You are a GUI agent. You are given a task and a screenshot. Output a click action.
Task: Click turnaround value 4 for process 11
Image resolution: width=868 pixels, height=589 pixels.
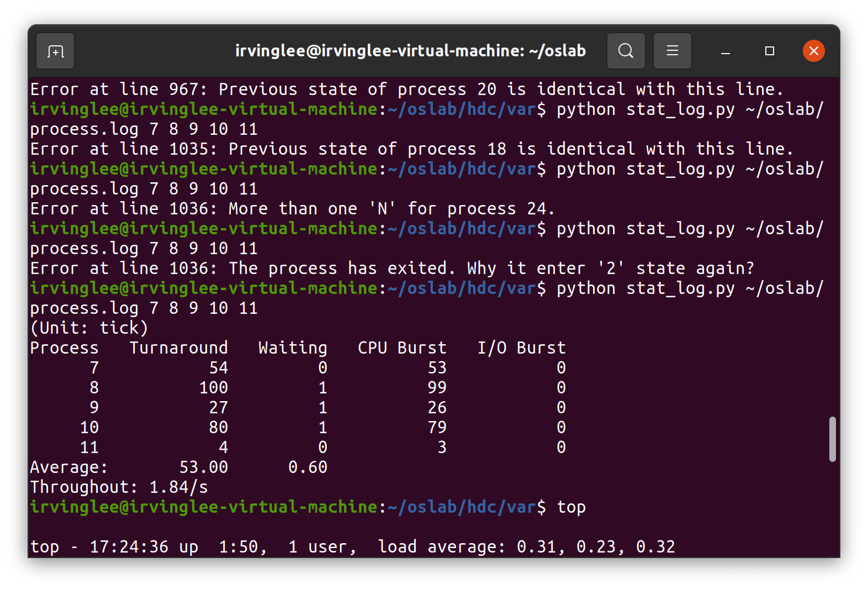[223, 447]
